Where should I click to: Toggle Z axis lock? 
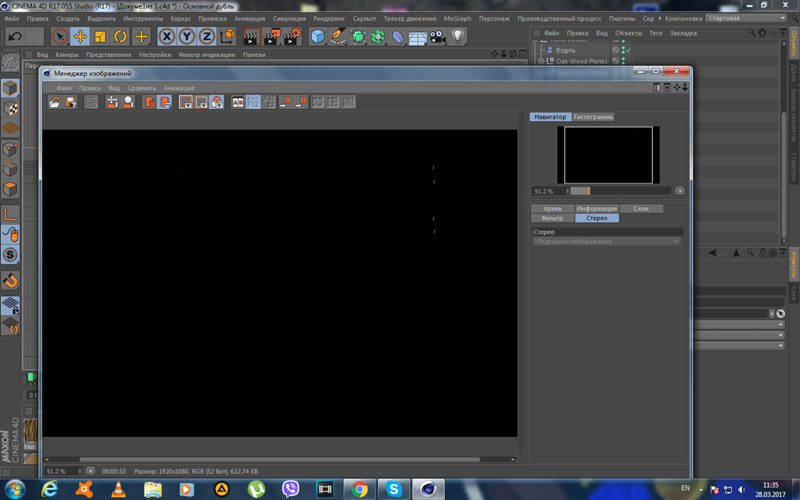point(207,37)
